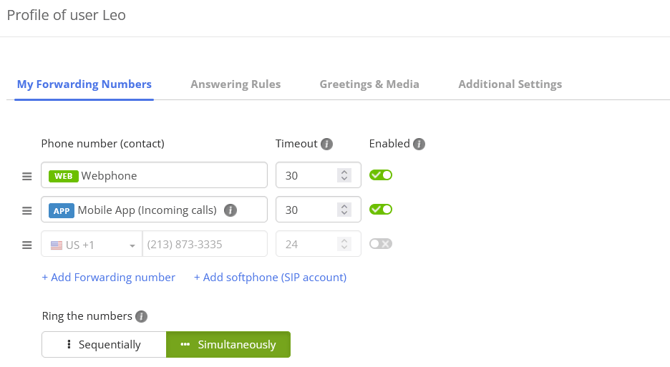
Task: Click the green WEB badge icon
Action: coord(63,176)
